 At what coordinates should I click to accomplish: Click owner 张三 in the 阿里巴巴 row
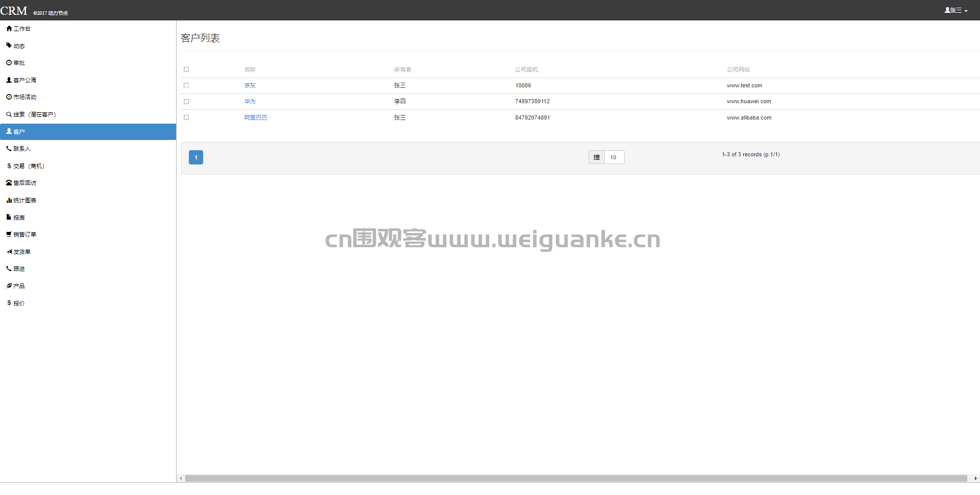click(x=400, y=117)
